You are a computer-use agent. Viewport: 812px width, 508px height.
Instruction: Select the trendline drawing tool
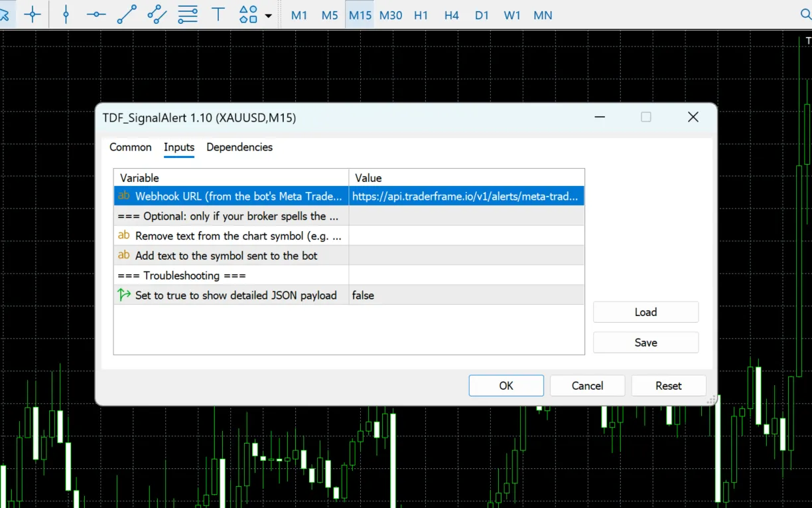127,15
